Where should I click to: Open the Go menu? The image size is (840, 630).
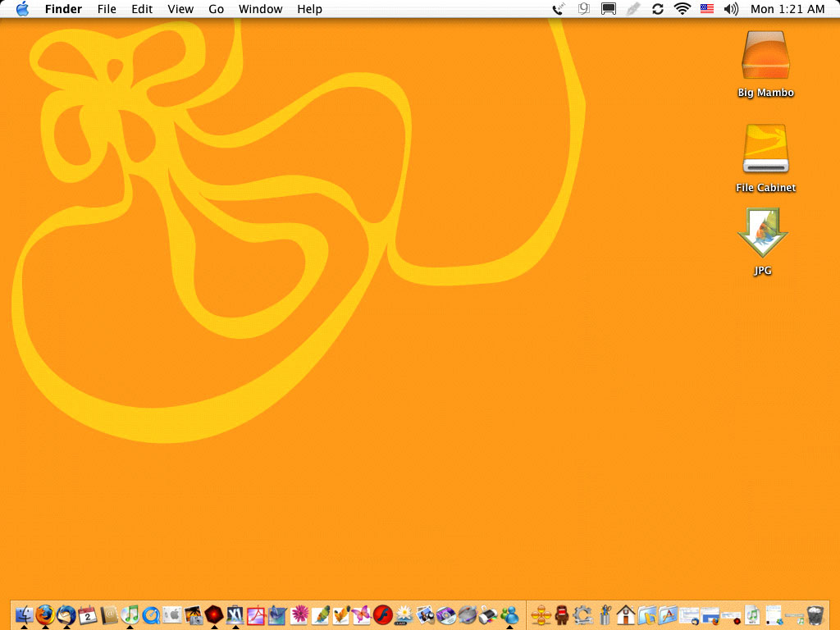pos(216,9)
